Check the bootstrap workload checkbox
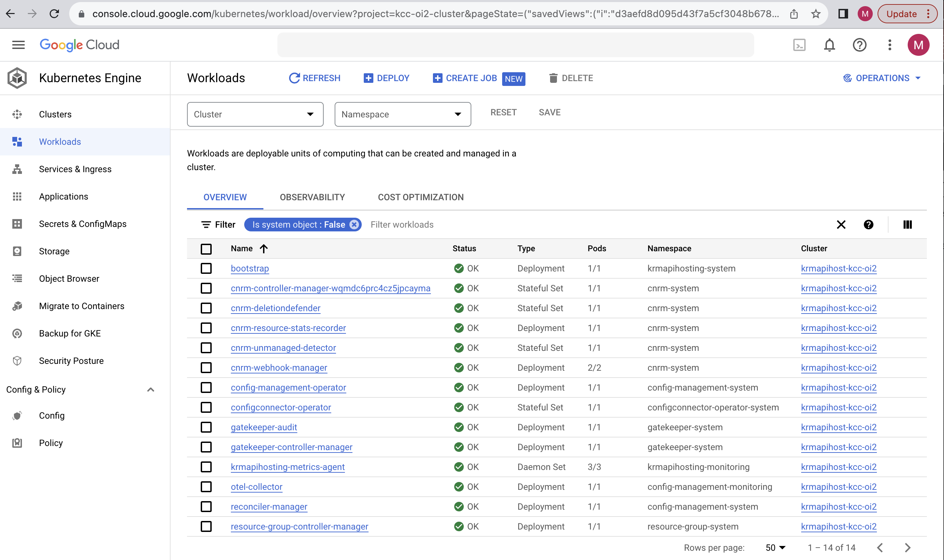Screen dimensions: 944x560 (x=206, y=268)
